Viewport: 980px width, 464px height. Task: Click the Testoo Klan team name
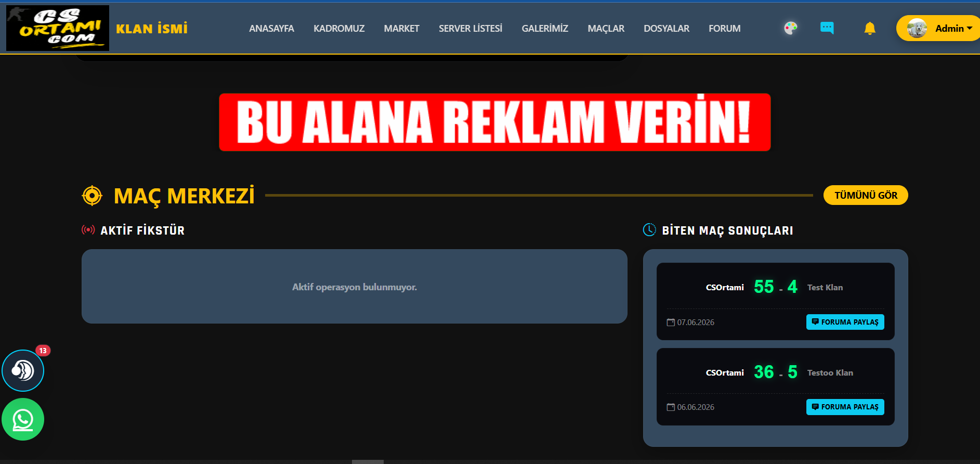coord(830,373)
